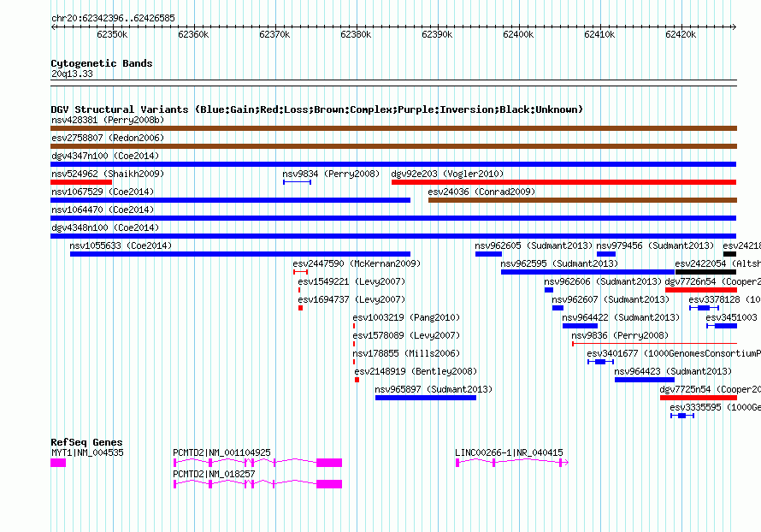Click the MYT1|NM_004535 magenta gene box
Image resolution: width=761 pixels, height=532 pixels.
click(x=58, y=463)
